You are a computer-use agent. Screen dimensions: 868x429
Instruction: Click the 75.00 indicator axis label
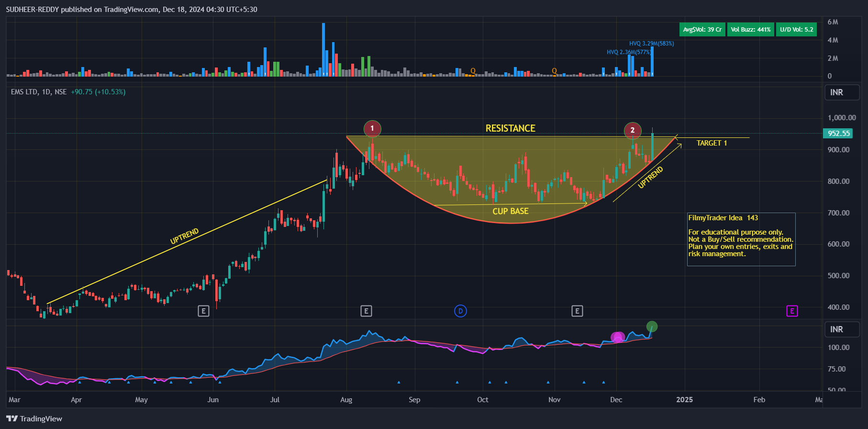(837, 369)
